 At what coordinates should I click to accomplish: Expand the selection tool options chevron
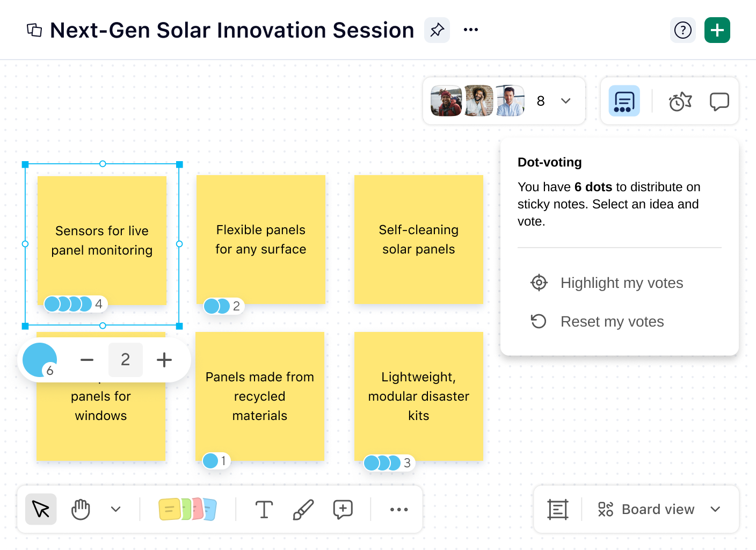click(115, 509)
